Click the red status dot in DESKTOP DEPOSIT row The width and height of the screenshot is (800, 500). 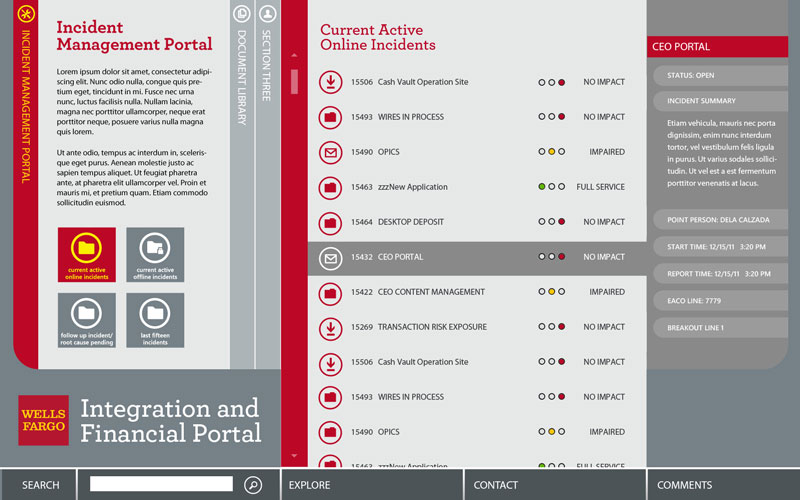[561, 222]
